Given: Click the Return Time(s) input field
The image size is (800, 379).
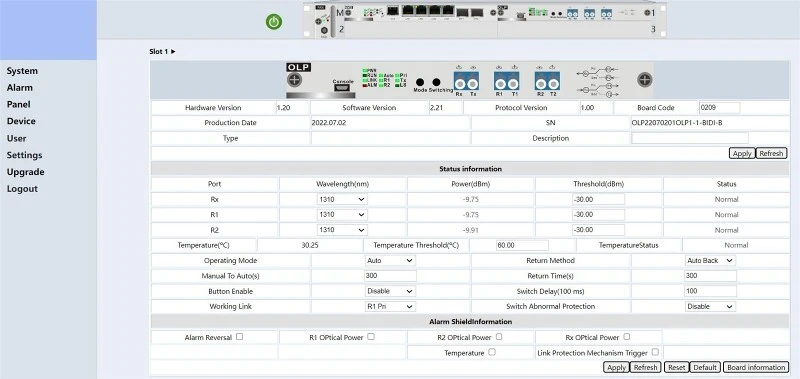Looking at the screenshot, I should coord(710,276).
